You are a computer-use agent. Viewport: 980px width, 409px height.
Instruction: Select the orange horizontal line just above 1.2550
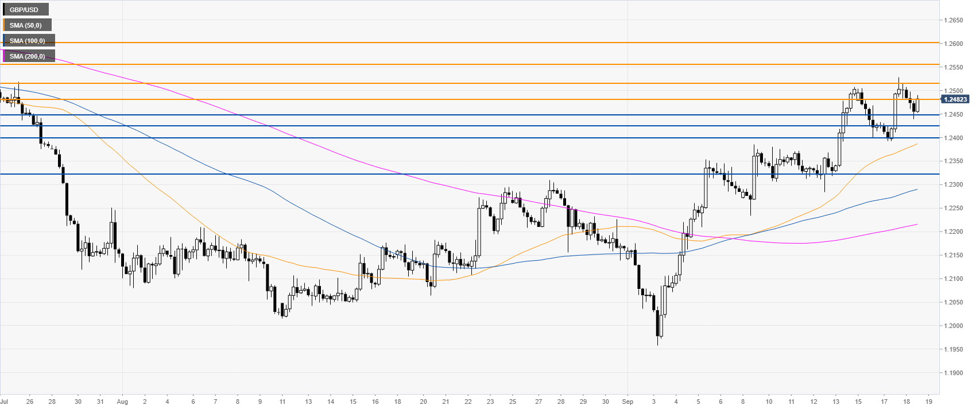[459, 64]
